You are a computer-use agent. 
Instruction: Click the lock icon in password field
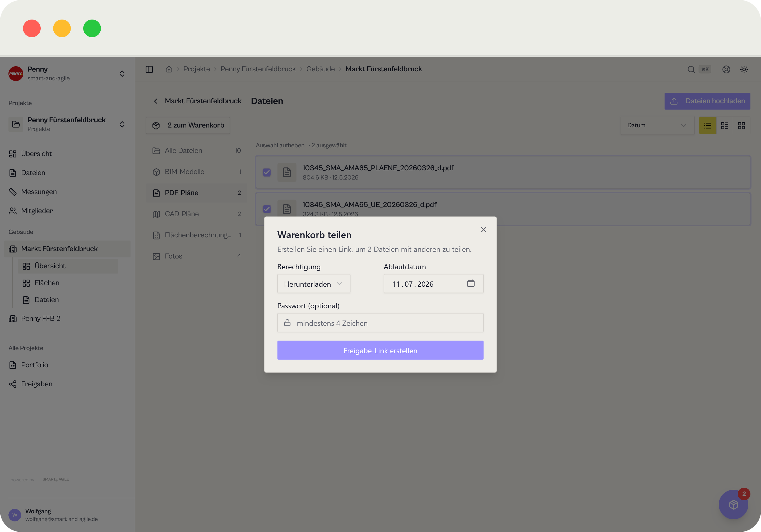tap(287, 323)
